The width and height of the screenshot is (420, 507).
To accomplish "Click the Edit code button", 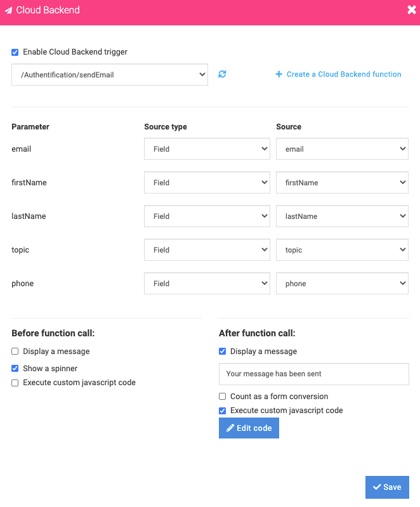I will coord(249,428).
